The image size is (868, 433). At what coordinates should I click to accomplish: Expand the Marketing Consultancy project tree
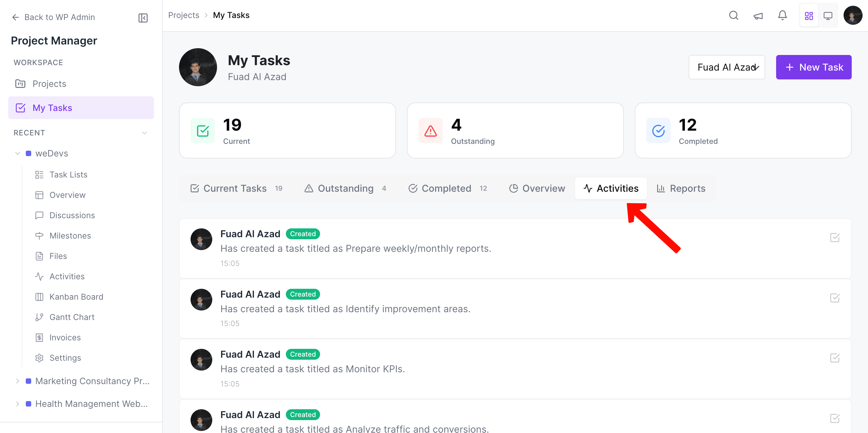(18, 381)
